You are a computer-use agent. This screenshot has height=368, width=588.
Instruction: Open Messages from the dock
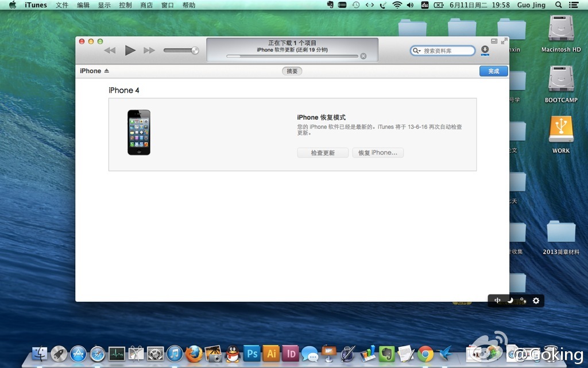coord(310,354)
